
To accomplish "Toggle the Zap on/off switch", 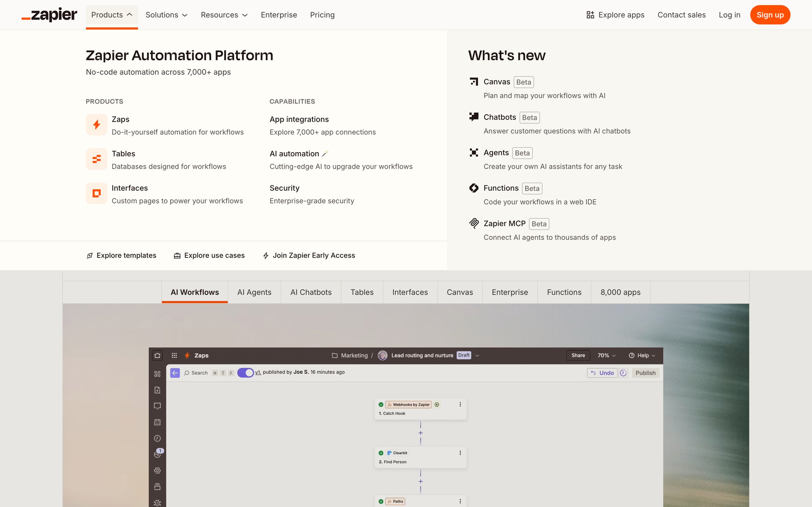I will [246, 373].
